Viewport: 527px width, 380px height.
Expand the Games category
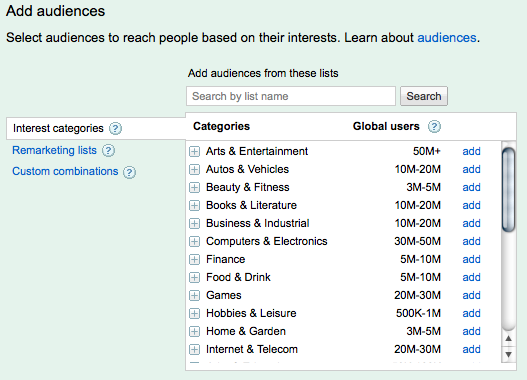194,295
